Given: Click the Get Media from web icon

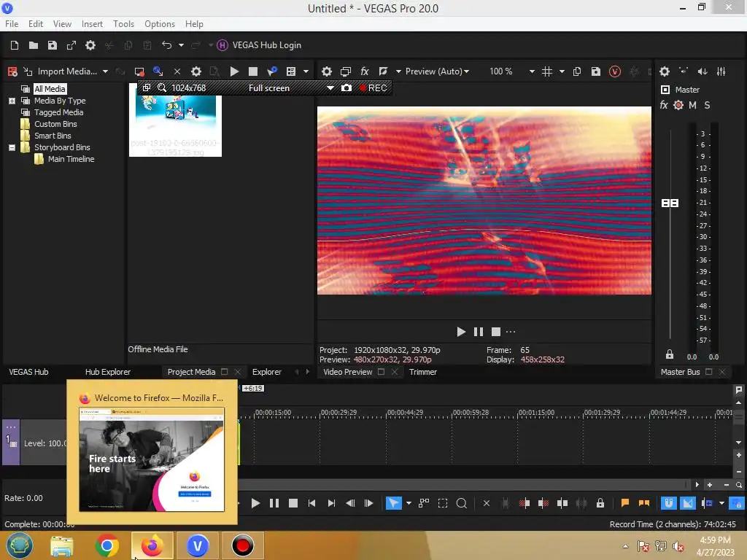Looking at the screenshot, I should pos(158,71).
